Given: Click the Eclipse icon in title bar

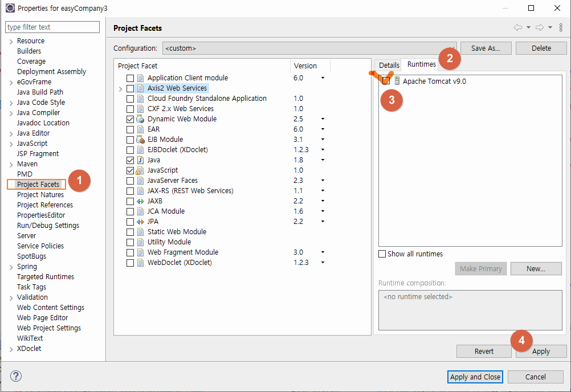Looking at the screenshot, I should 10,8.
